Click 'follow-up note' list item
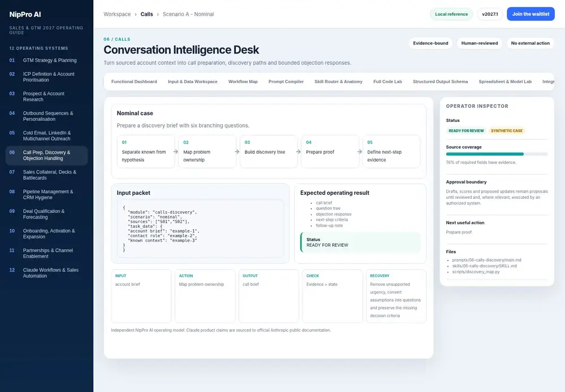This screenshot has width=565, height=392. 329,225
